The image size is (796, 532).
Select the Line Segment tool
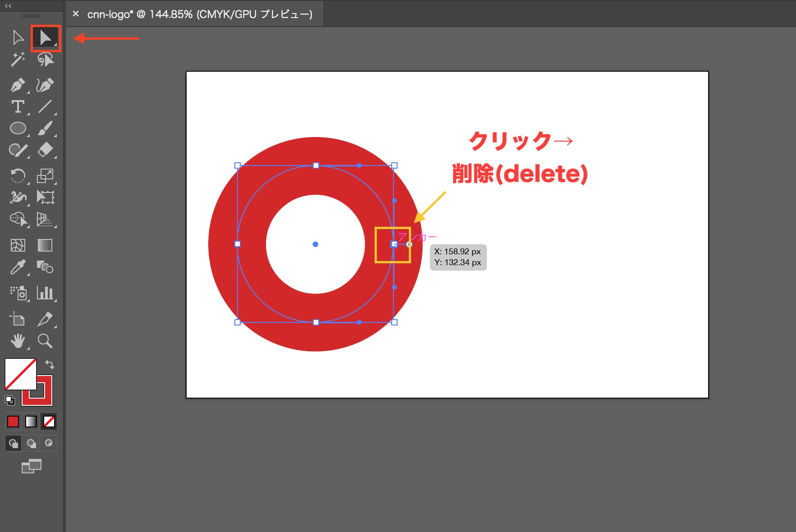pos(45,106)
